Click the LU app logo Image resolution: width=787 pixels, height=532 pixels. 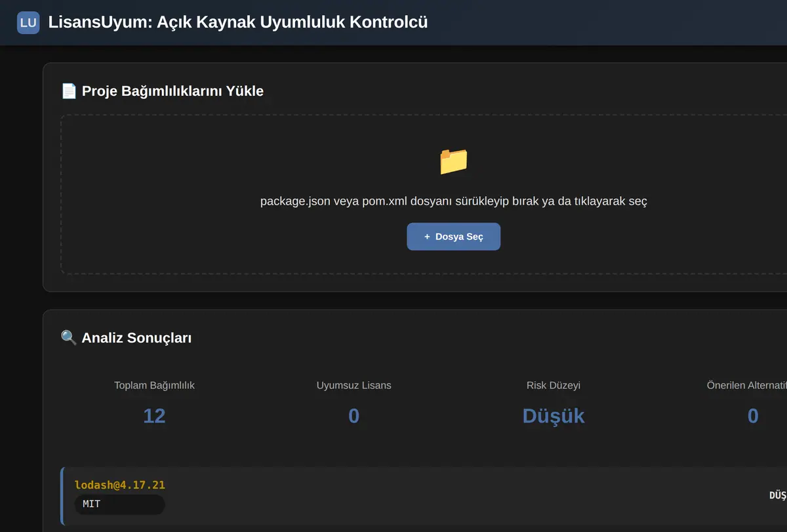[x=28, y=22]
